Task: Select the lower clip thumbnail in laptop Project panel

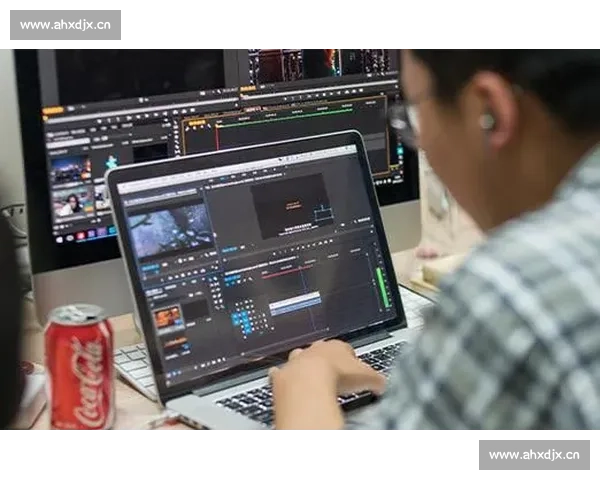Action: pos(172,343)
